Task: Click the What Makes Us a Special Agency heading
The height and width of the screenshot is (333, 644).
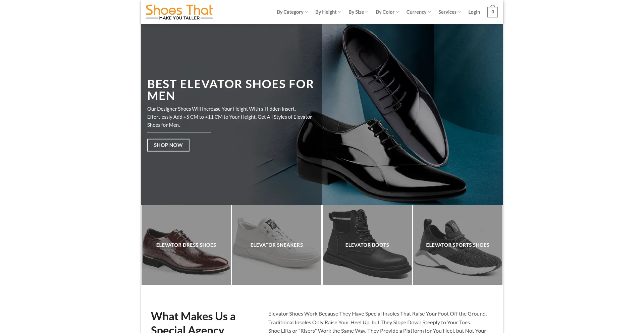Action: click(x=193, y=322)
